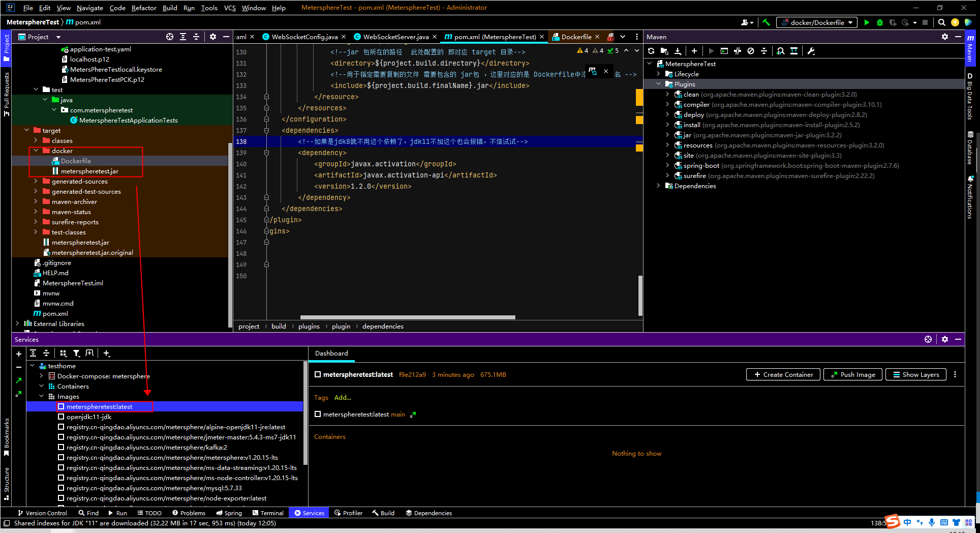Expand Dependencies node in Maven panel

[x=659, y=186]
